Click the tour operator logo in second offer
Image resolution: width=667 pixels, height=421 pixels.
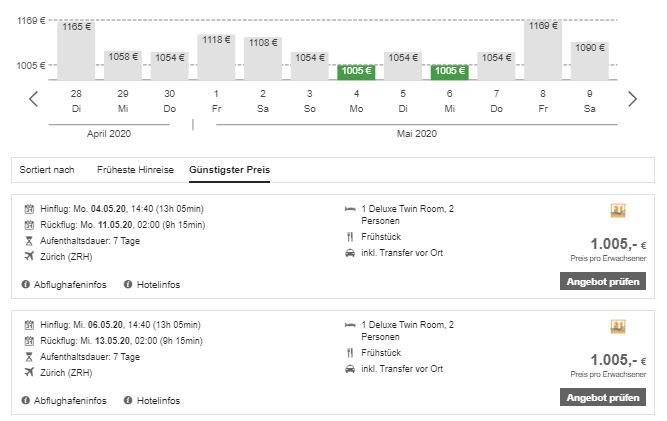coord(617,327)
